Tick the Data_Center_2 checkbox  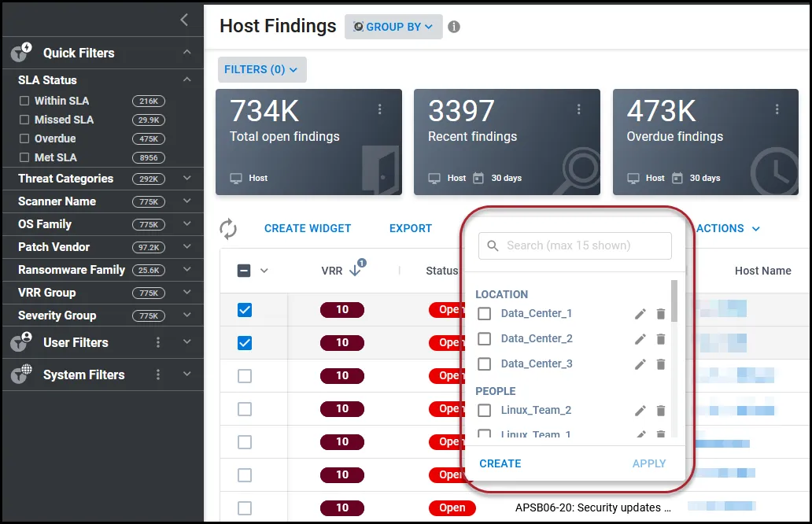(484, 338)
